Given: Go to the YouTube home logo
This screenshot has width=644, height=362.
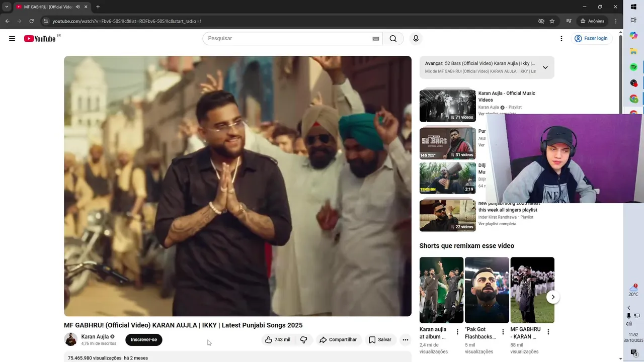Looking at the screenshot, I should [x=40, y=39].
